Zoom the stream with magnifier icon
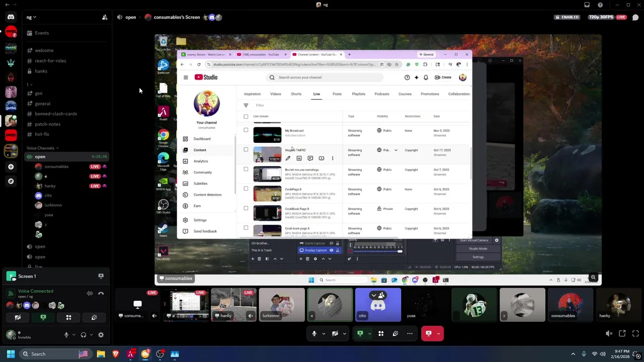Screen dimensions: 644x362 click(593, 278)
